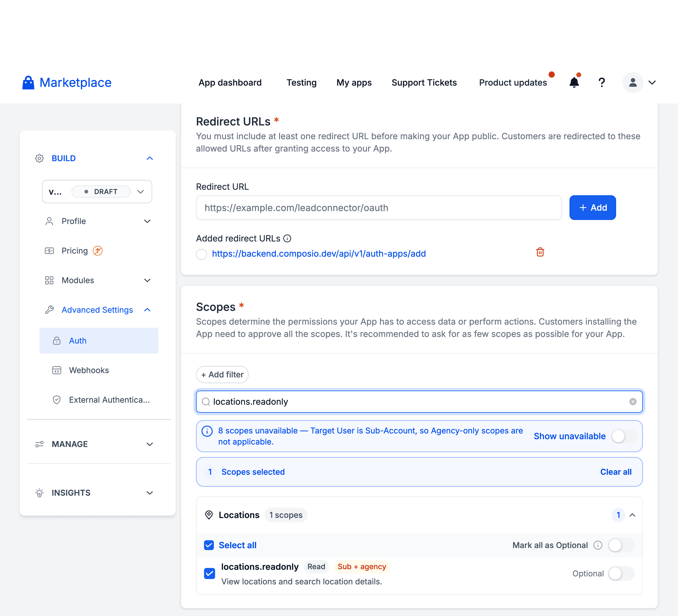678x616 pixels.
Task: Expand the INSIGHTS section
Action: coord(150,493)
